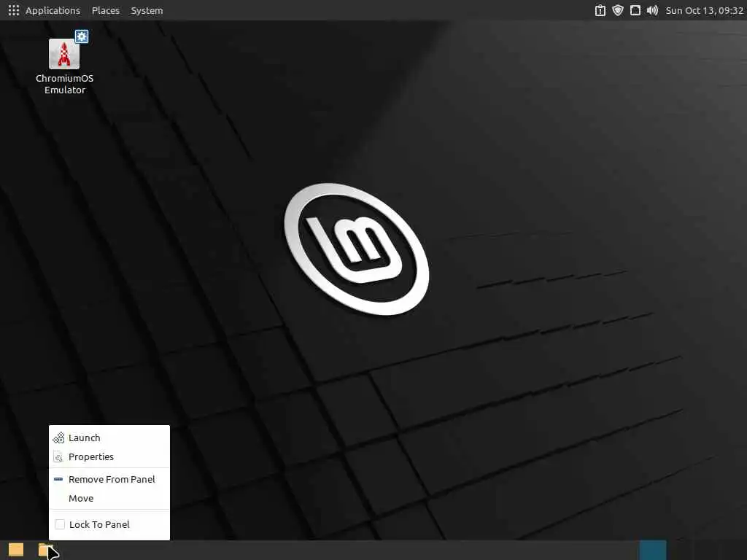Click the Applications grid icon in top panel

click(14, 10)
